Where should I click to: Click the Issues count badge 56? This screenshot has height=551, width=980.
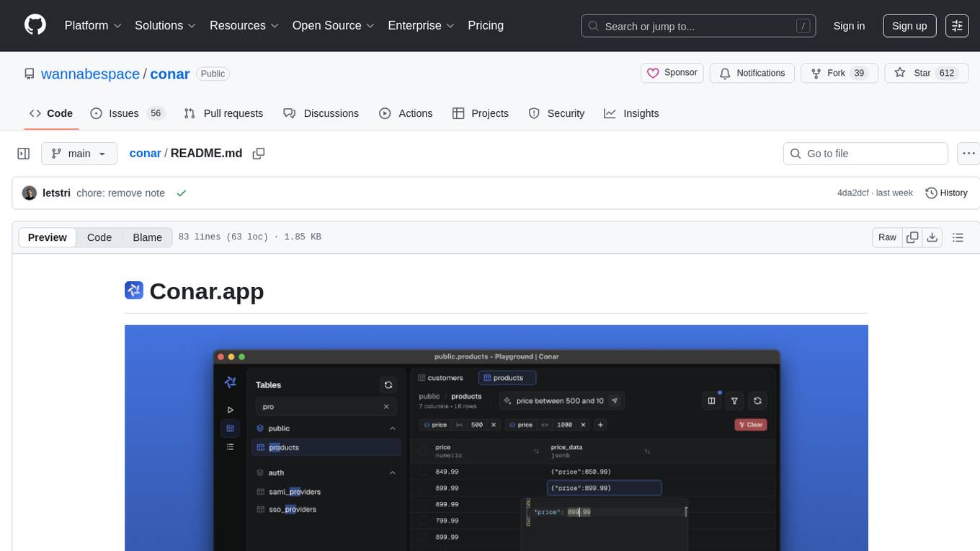(155, 113)
